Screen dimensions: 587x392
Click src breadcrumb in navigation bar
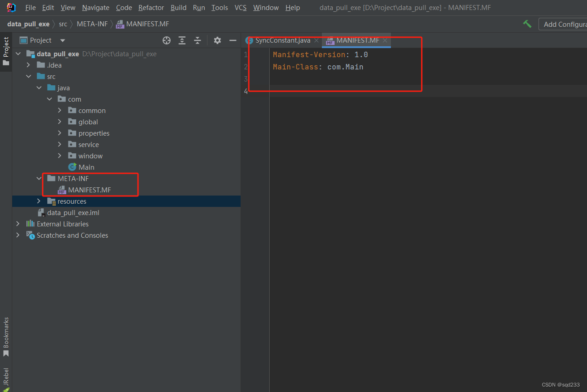coord(63,24)
